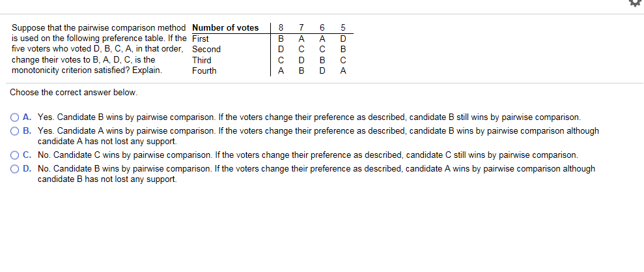The height and width of the screenshot is (272, 644).
Task: Click the 8 votes column header
Action: (x=281, y=27)
